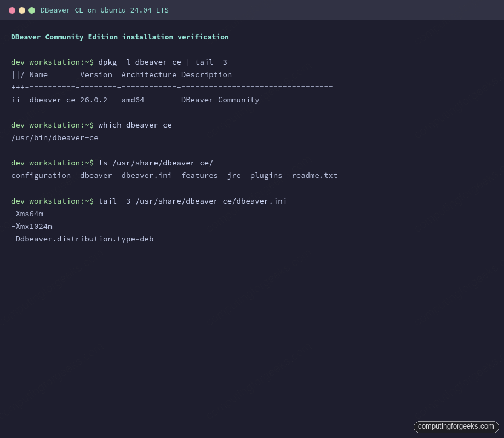Click the green maximize circle icon
The image size is (504, 438).
click(x=31, y=10)
